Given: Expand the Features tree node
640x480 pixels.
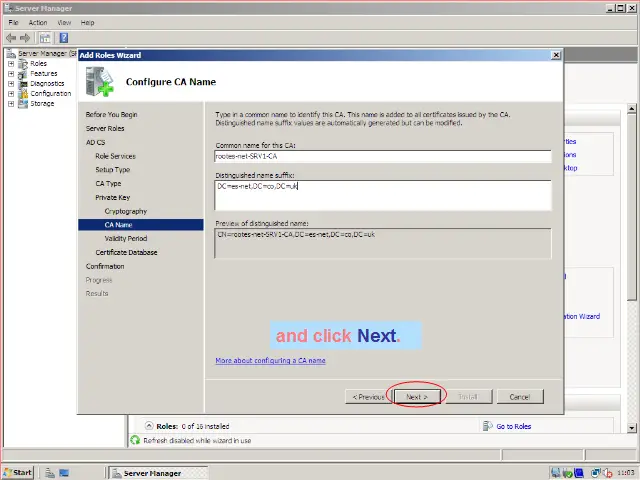Looking at the screenshot, I should 11,74.
